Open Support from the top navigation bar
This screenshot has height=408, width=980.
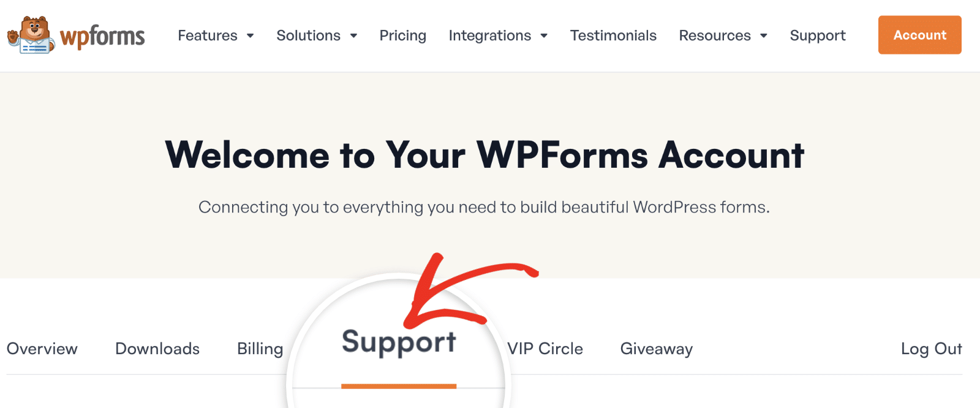pos(817,36)
